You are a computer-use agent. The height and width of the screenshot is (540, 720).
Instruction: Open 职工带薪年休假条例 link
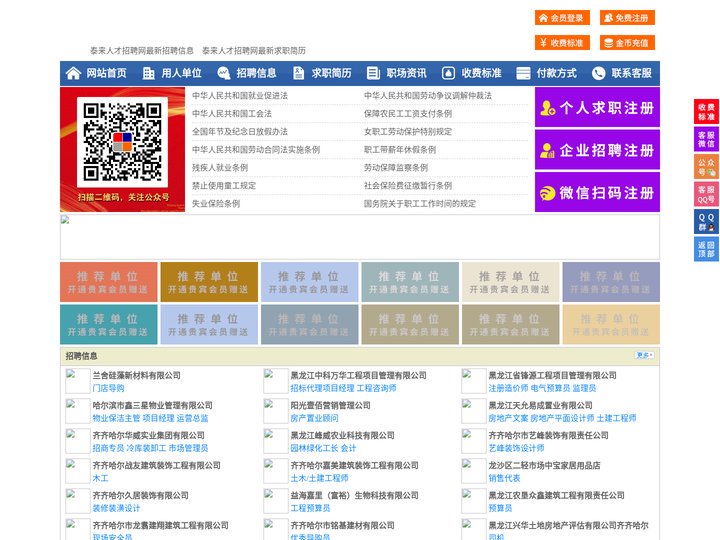400,149
